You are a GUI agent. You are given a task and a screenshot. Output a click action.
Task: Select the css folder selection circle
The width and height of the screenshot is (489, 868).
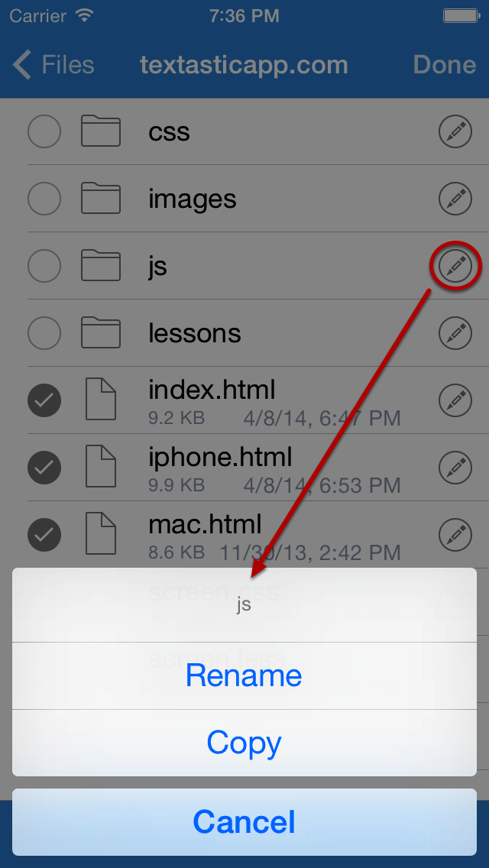[44, 131]
